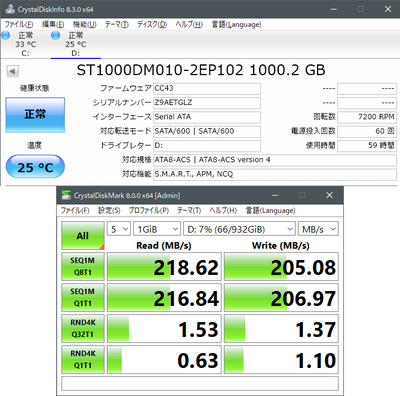The height and width of the screenshot is (396, 400).
Task: Click the 正常 health status button
Action: click(x=35, y=115)
